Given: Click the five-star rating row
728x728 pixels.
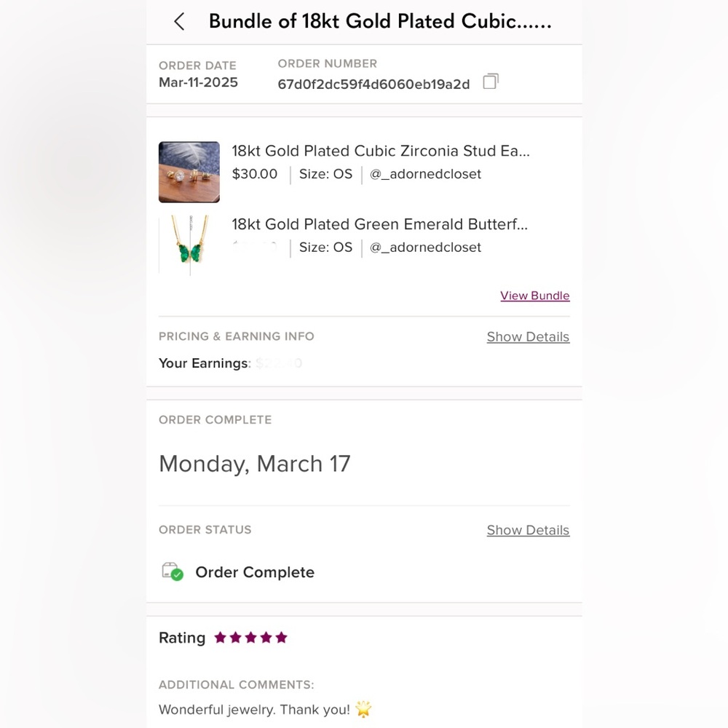Looking at the screenshot, I should coord(250,638).
